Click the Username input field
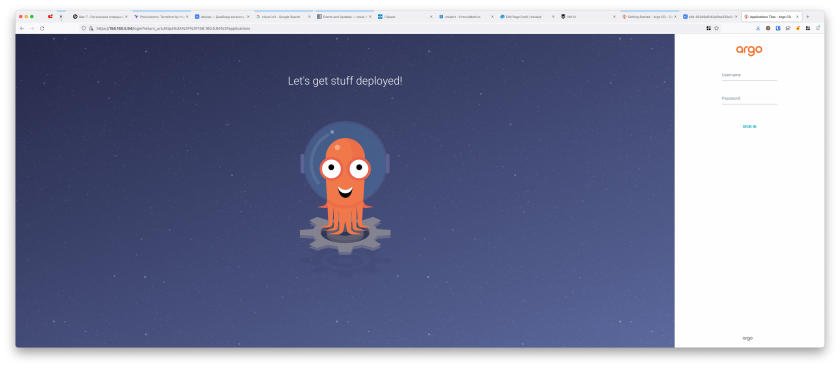This screenshot has height=368, width=840. (x=749, y=76)
